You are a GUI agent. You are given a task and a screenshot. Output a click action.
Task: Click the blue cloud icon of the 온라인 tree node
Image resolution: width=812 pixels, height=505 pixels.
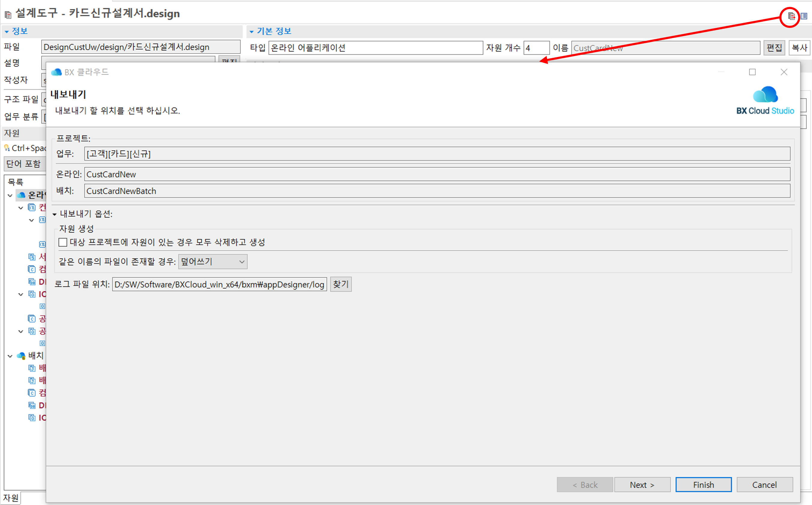tap(21, 195)
